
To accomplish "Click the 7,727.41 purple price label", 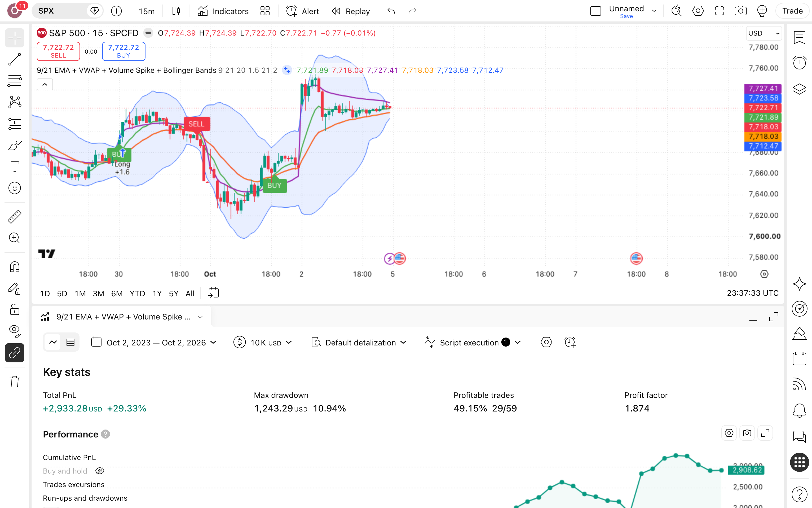I will 763,88.
